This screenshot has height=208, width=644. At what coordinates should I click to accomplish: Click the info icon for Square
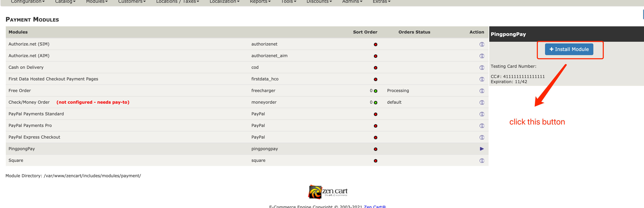pos(482,161)
